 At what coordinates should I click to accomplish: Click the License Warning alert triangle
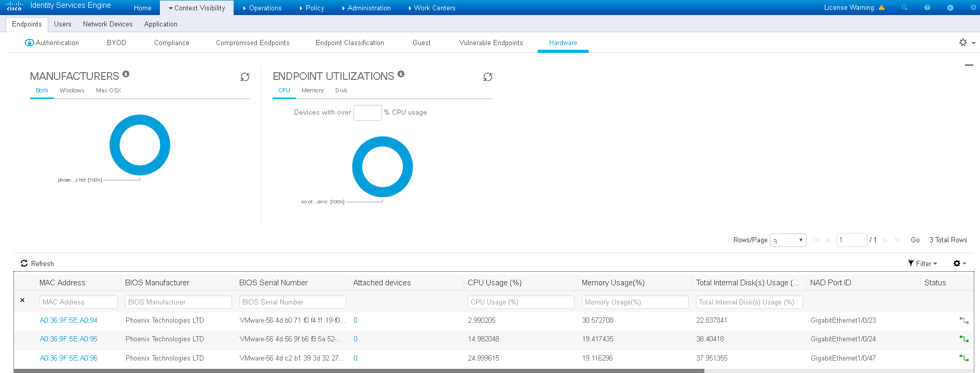(x=881, y=8)
